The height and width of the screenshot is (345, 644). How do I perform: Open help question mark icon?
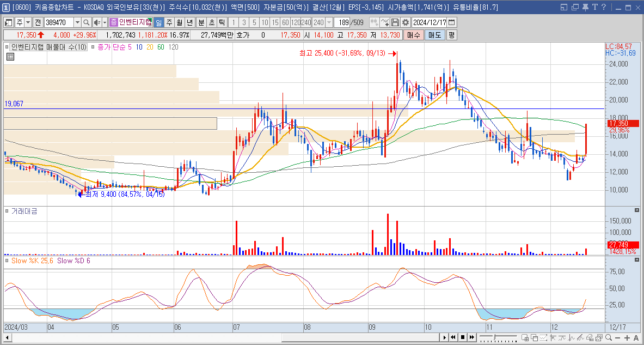603,7
